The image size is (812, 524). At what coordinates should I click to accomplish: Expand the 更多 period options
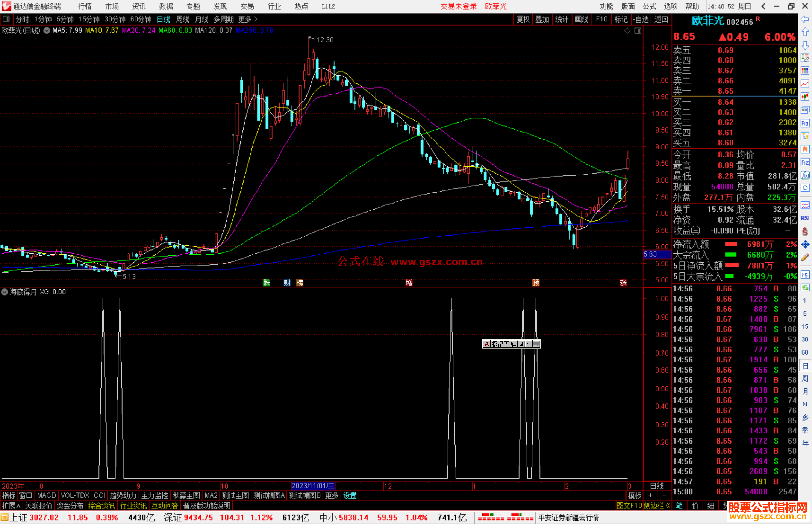[248, 19]
